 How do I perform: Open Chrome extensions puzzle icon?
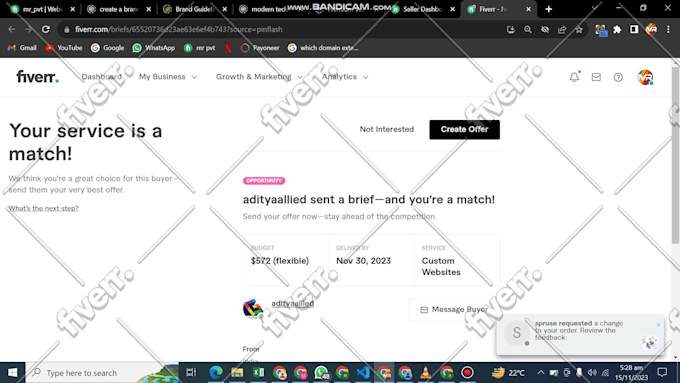tap(617, 29)
